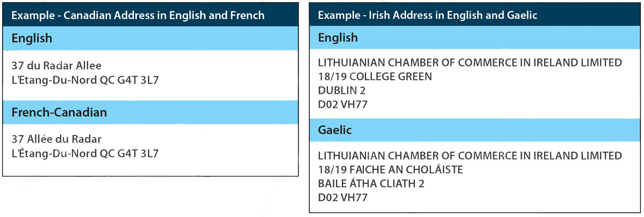Select the Gaelic section header
Image resolution: width=644 pixels, height=217 pixels.
click(475, 130)
